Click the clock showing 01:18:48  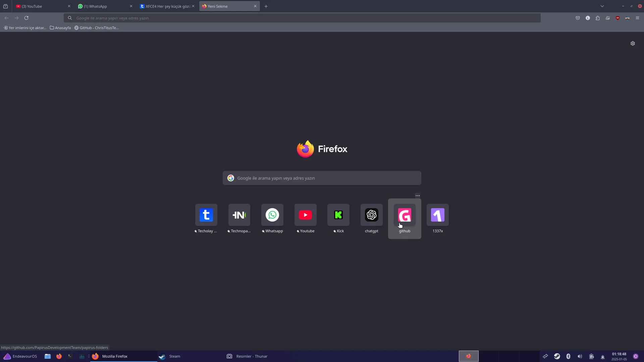point(619,354)
